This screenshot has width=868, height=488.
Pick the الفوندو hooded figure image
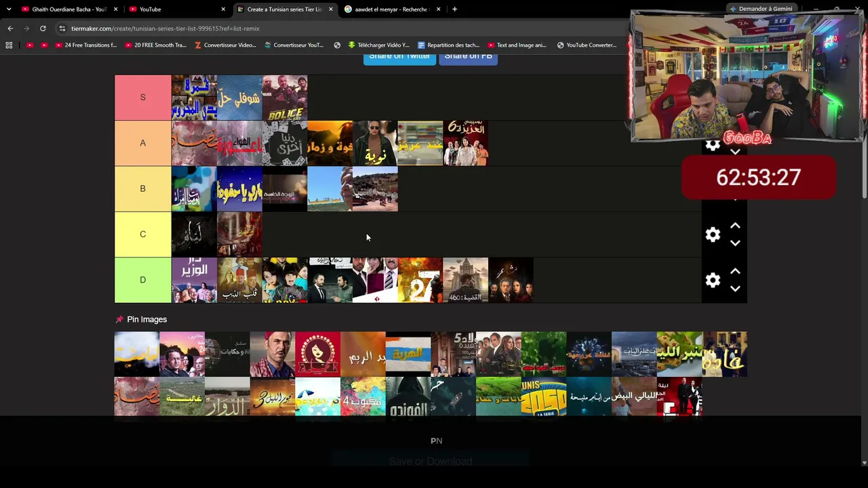pyautogui.click(x=408, y=399)
